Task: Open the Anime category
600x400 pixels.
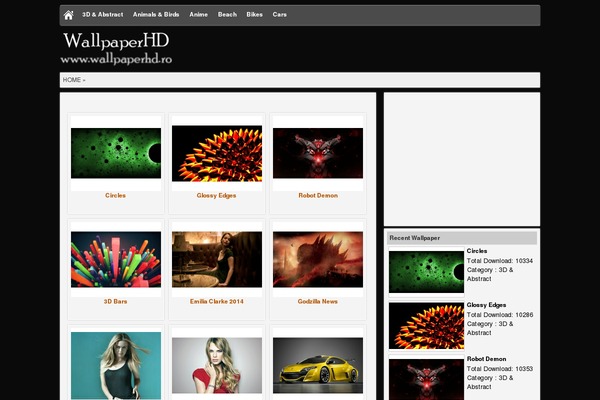Action: 199,15
